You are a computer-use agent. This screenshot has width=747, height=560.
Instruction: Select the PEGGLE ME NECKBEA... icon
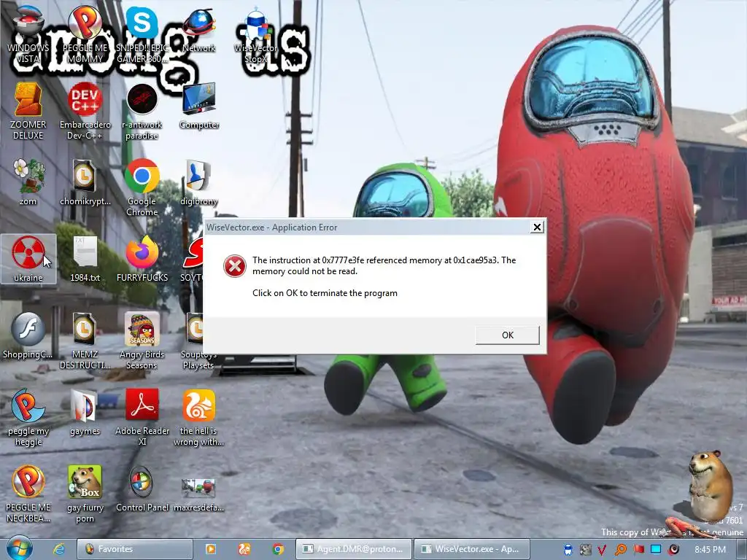28,494
